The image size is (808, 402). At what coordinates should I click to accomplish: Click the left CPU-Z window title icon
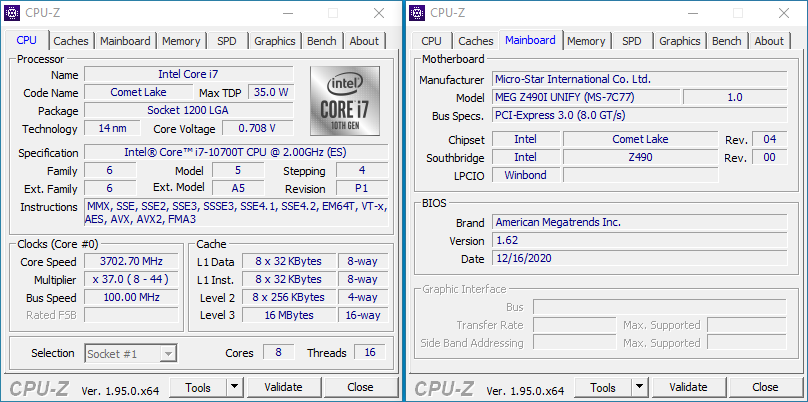[x=13, y=12]
